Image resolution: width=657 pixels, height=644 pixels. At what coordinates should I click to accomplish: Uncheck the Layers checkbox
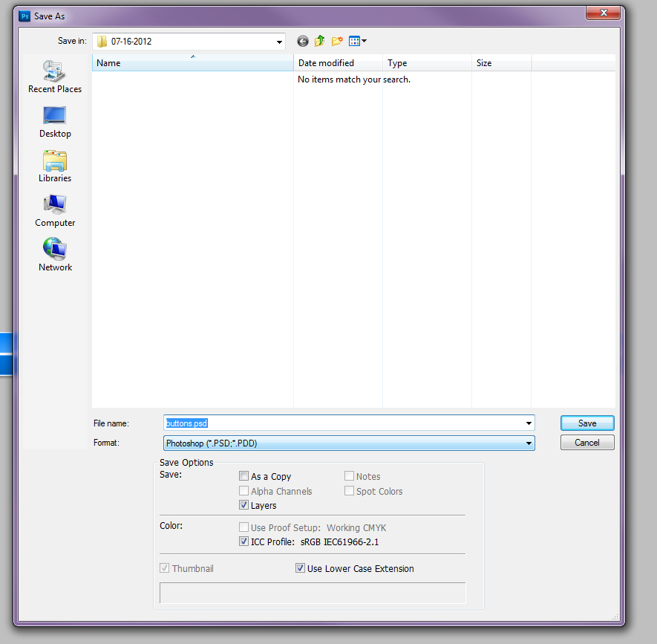pyautogui.click(x=244, y=505)
